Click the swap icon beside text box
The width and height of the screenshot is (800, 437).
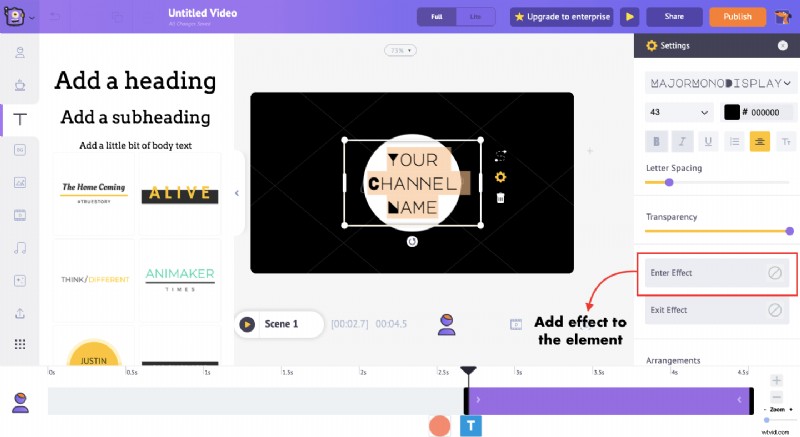(501, 156)
